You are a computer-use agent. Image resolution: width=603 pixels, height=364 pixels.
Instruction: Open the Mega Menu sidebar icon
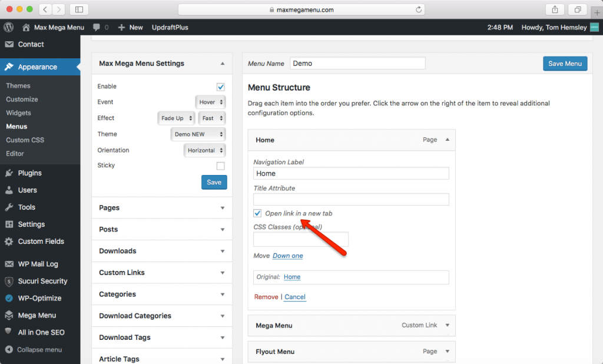pyautogui.click(x=9, y=315)
